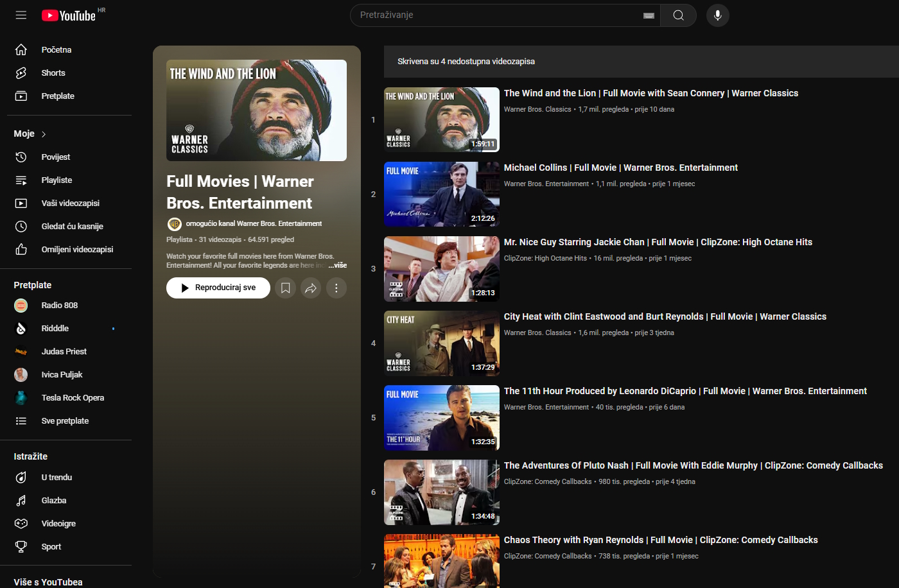Open playlist three-dot more options

click(336, 288)
